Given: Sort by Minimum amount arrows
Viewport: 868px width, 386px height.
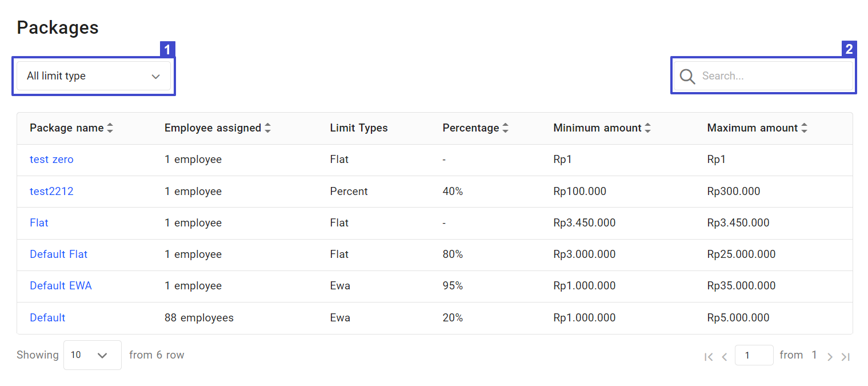Looking at the screenshot, I should tap(647, 128).
